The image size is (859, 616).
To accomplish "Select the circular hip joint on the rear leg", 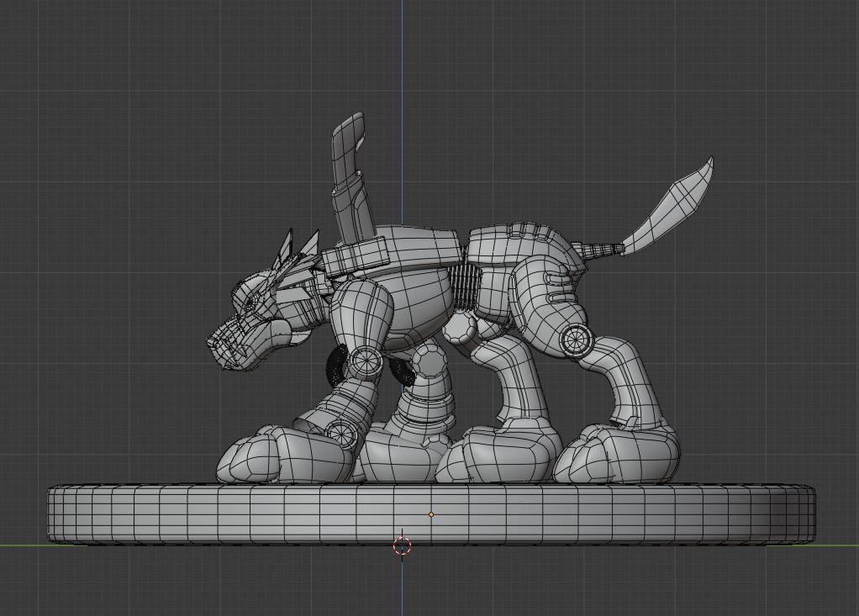I will [577, 340].
